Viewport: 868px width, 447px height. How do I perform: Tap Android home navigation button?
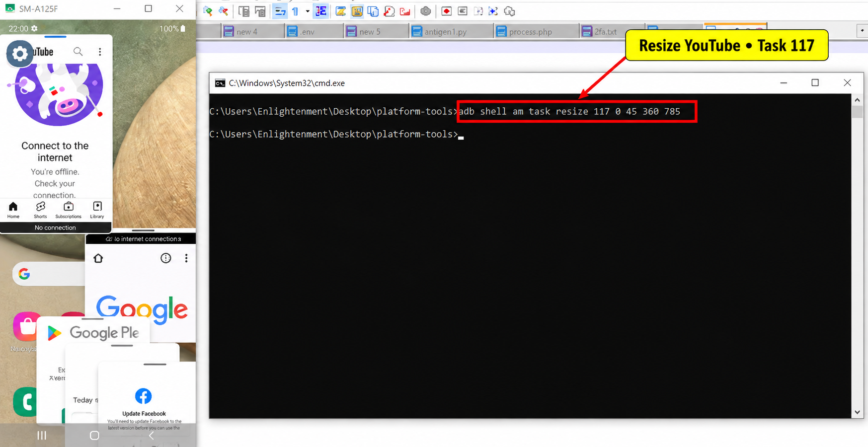tap(94, 436)
